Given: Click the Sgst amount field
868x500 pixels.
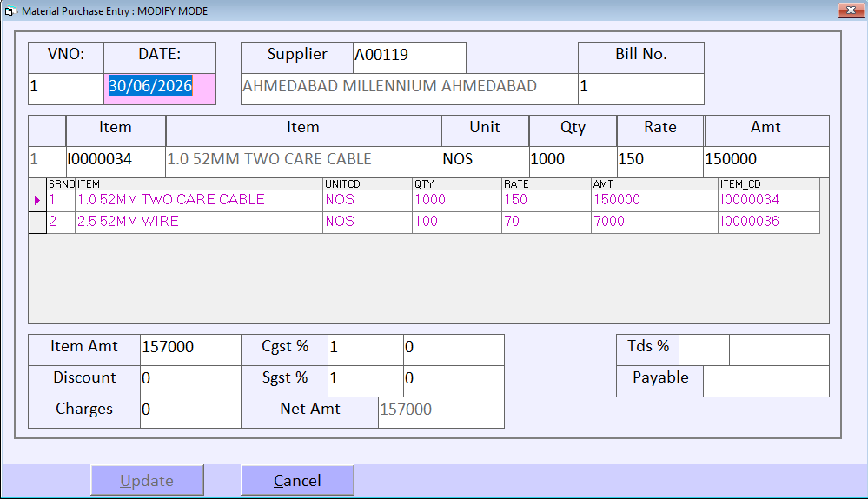Looking at the screenshot, I should (x=454, y=381).
